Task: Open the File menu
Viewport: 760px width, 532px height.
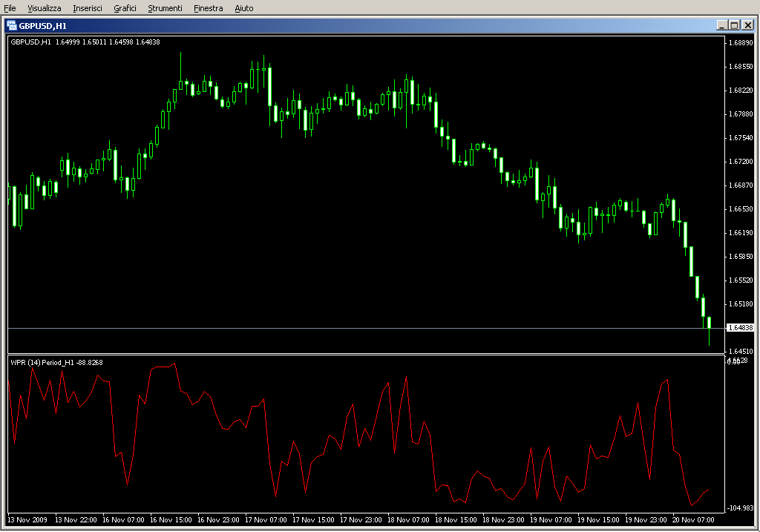Action: point(10,8)
